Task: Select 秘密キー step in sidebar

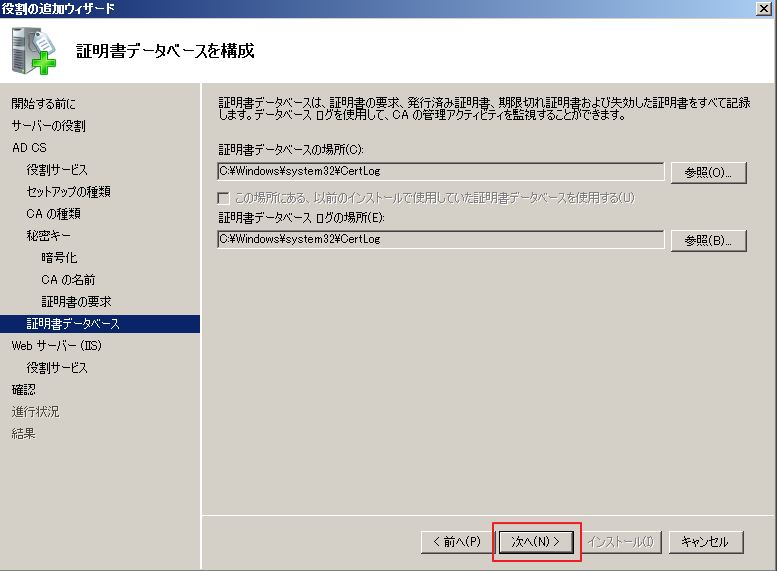Action: (49, 235)
